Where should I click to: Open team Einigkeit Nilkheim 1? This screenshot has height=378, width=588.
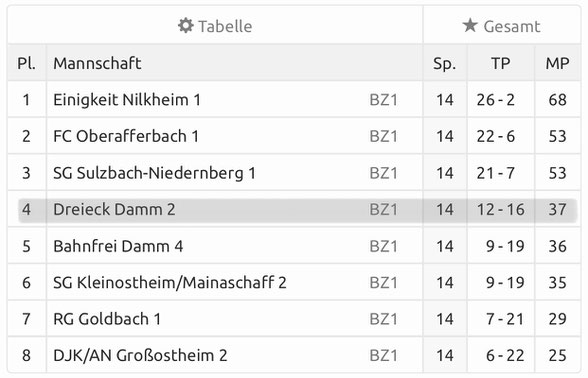[x=127, y=100]
